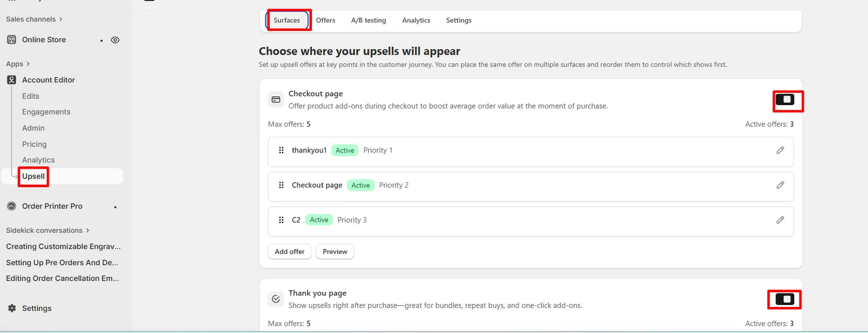868x333 pixels.
Task: Open Pricing in the sidebar
Action: 34,144
